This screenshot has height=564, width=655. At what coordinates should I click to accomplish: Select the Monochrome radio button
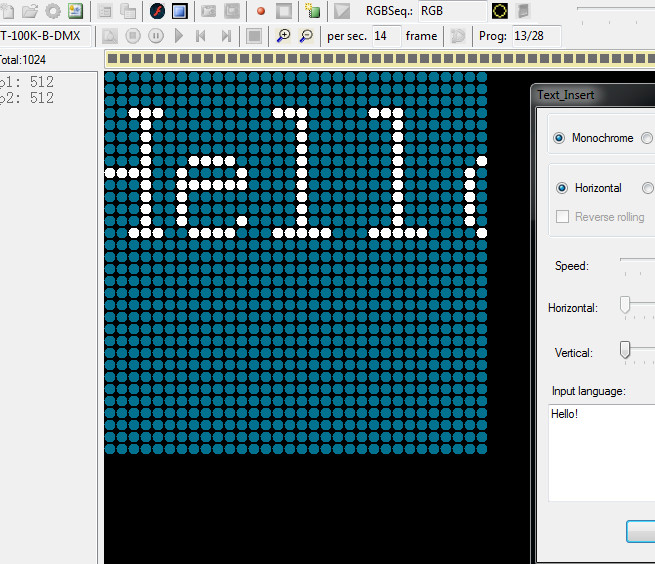(x=559, y=138)
